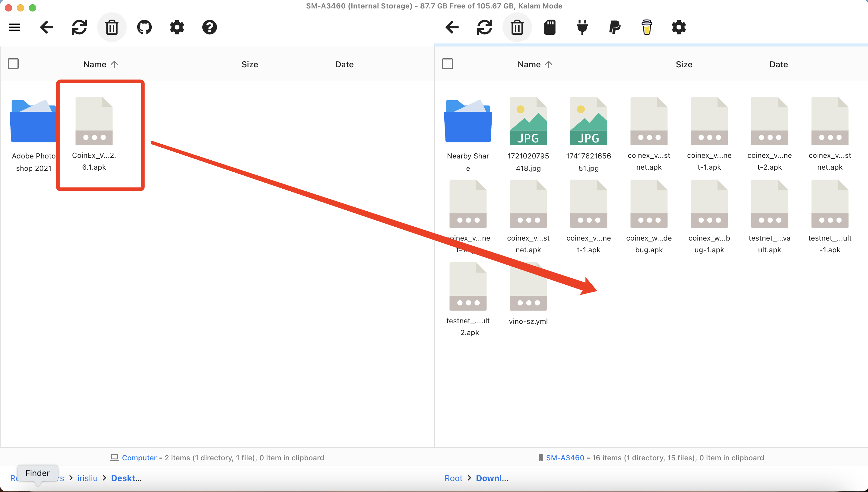This screenshot has width=868, height=492.
Task: Tick the device pane select-all checkbox
Action: (447, 63)
